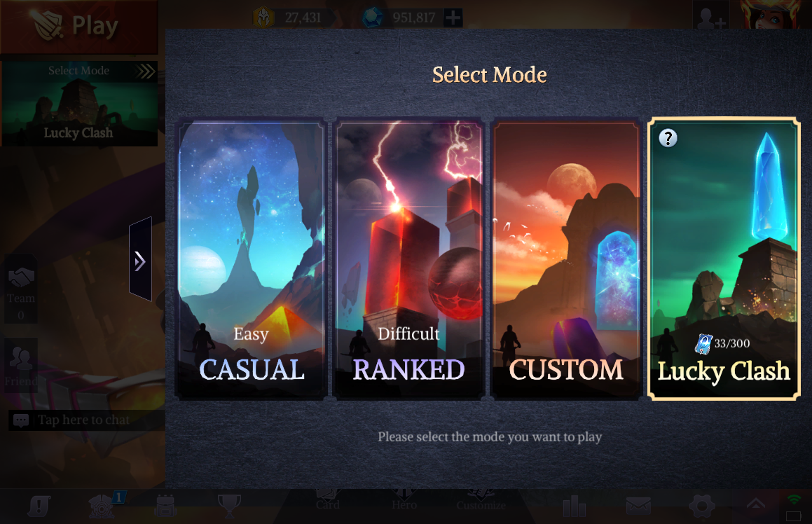The image size is (812, 524).
Task: Open the trophy achievements icon
Action: (x=229, y=505)
